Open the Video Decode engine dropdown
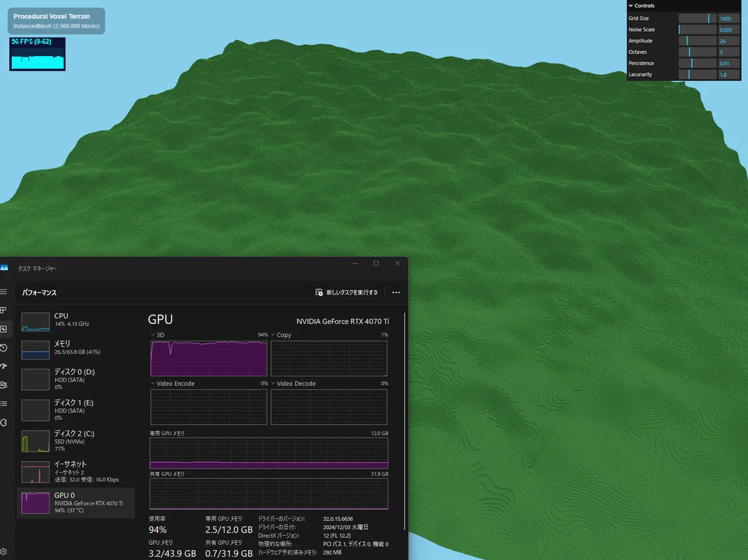748x560 pixels. click(274, 384)
